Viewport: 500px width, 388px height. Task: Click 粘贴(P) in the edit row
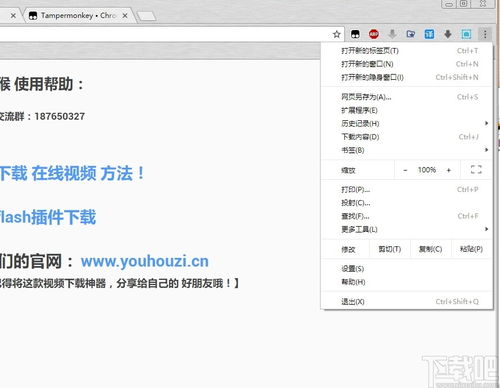tap(471, 249)
